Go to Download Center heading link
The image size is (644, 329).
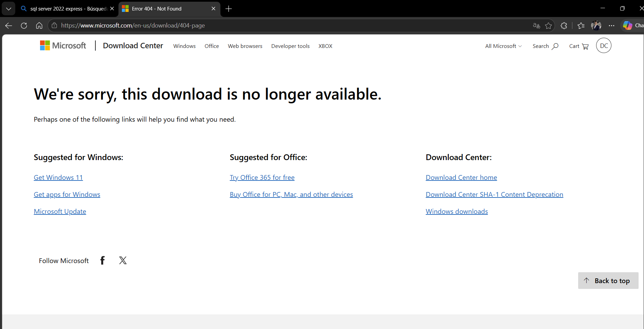pyautogui.click(x=133, y=46)
